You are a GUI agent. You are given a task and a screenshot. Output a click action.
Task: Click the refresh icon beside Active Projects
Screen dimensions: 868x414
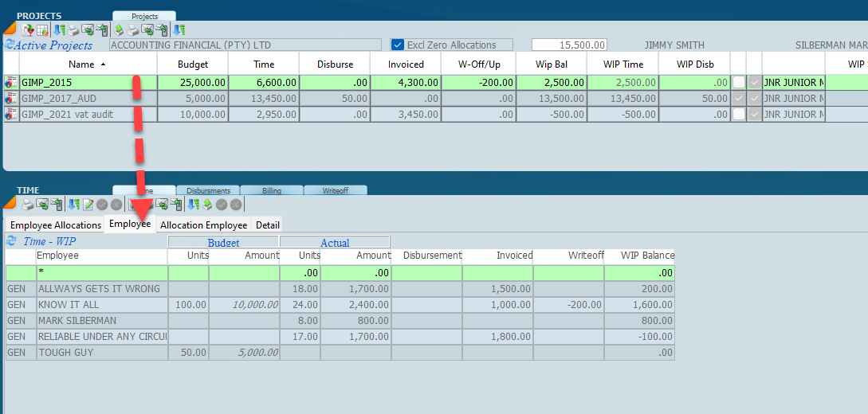(x=10, y=45)
